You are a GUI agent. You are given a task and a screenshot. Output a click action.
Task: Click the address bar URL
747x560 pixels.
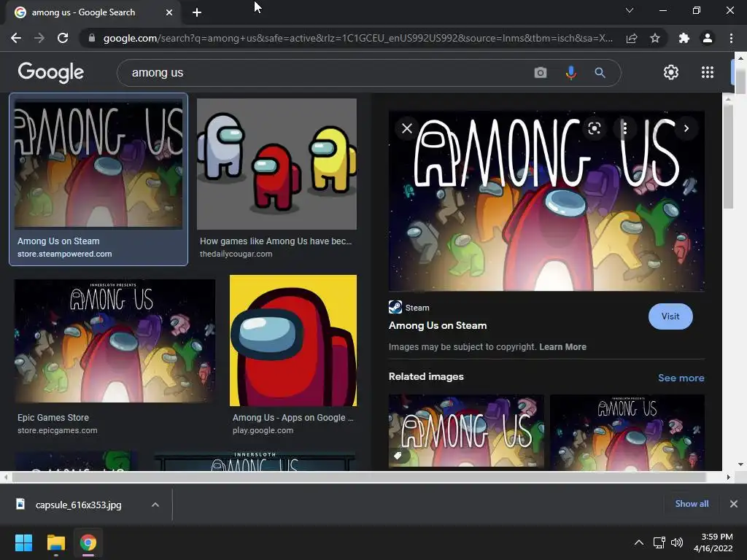pos(357,38)
